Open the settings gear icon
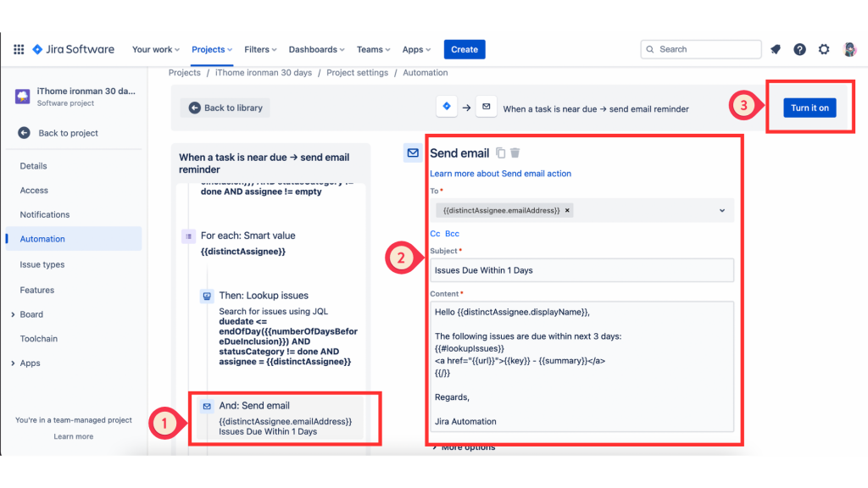 824,49
